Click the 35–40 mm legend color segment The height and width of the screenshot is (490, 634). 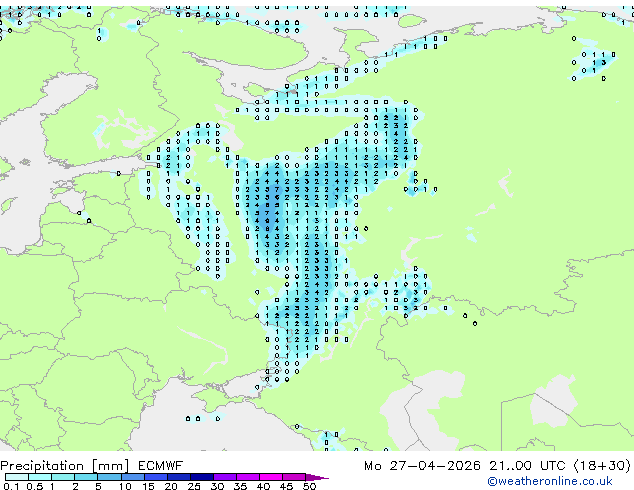coord(248,477)
